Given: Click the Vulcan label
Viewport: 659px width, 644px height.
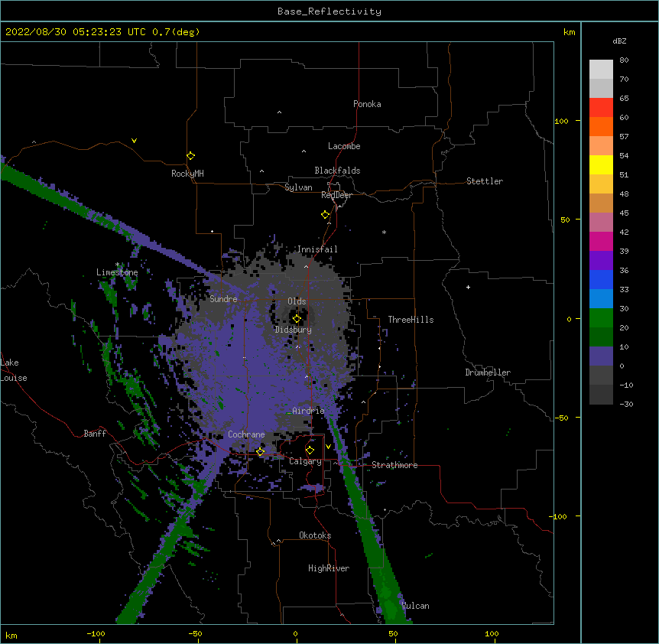Looking at the screenshot, I should [415, 606].
